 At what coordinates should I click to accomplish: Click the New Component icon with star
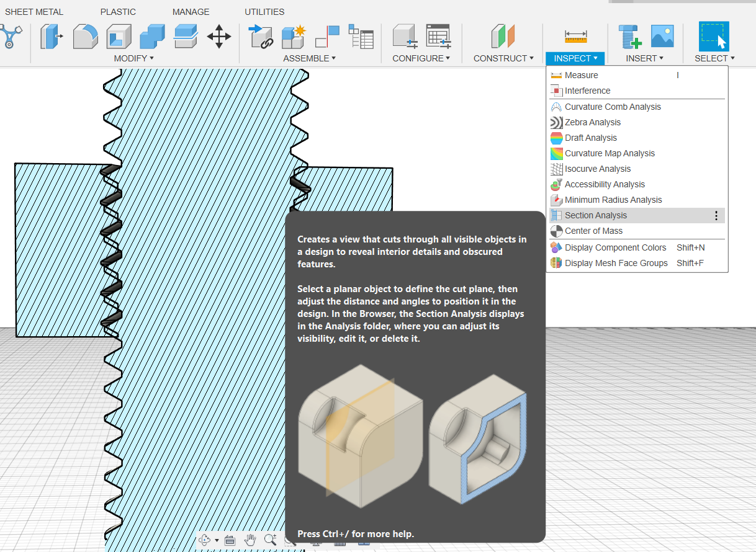point(294,36)
